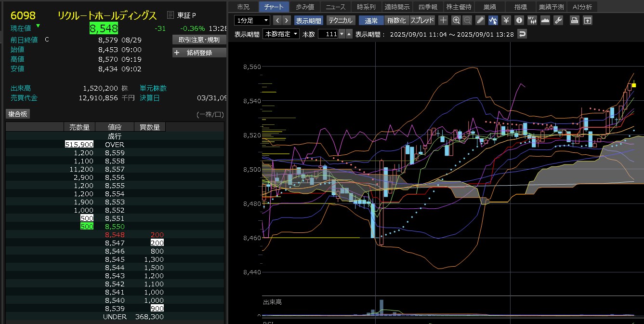This screenshot has height=324, width=644.
Task: Toggle the highlighted line-chart indicator icon
Action: click(493, 20)
